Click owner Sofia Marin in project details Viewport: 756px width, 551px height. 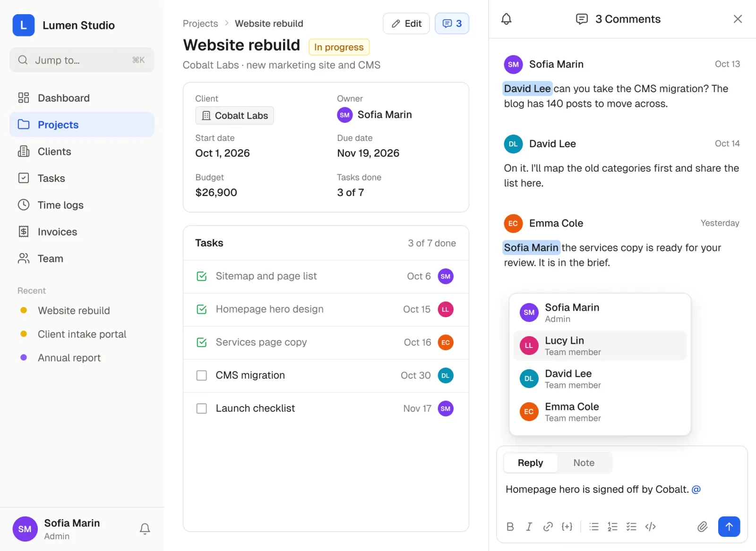click(x=374, y=115)
